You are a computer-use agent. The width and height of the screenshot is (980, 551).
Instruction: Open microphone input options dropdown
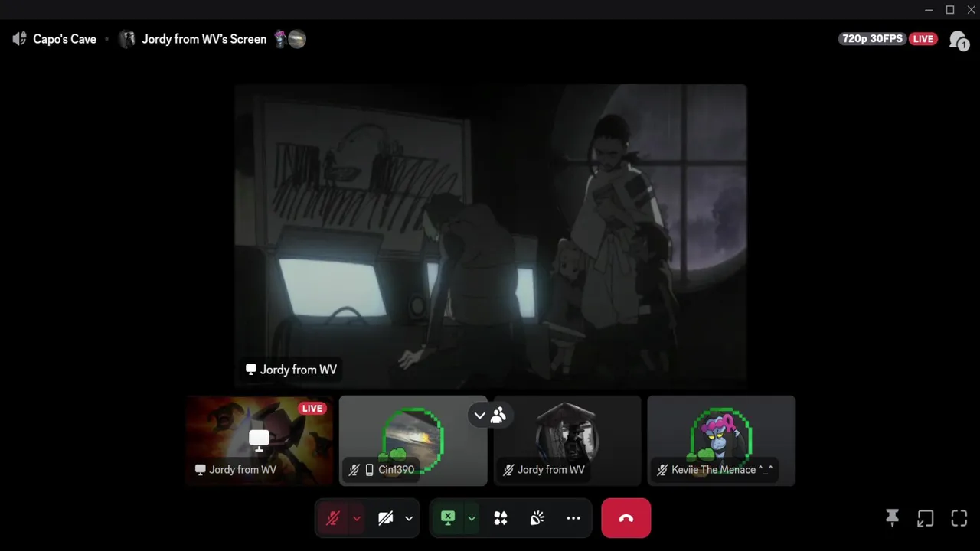coord(357,518)
